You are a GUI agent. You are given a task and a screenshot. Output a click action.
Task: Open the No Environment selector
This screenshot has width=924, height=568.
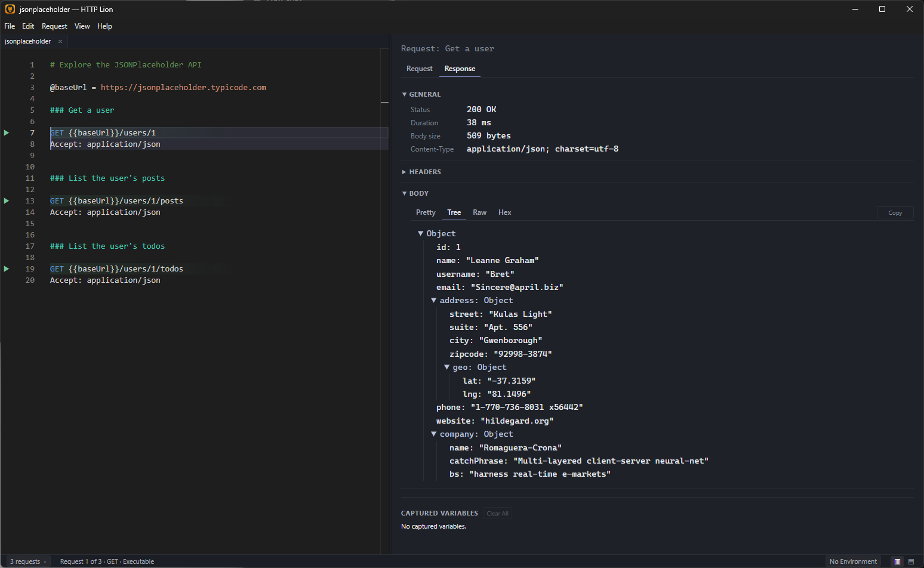click(853, 561)
